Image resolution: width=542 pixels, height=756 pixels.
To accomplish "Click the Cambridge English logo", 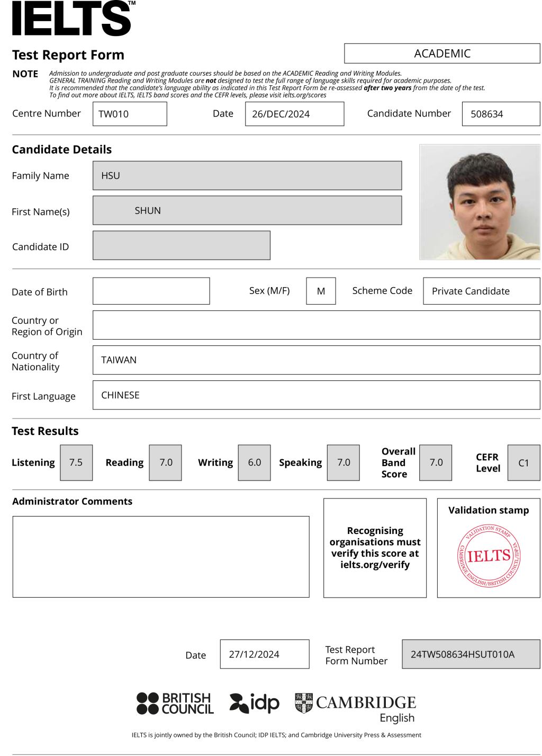I will pos(355,708).
